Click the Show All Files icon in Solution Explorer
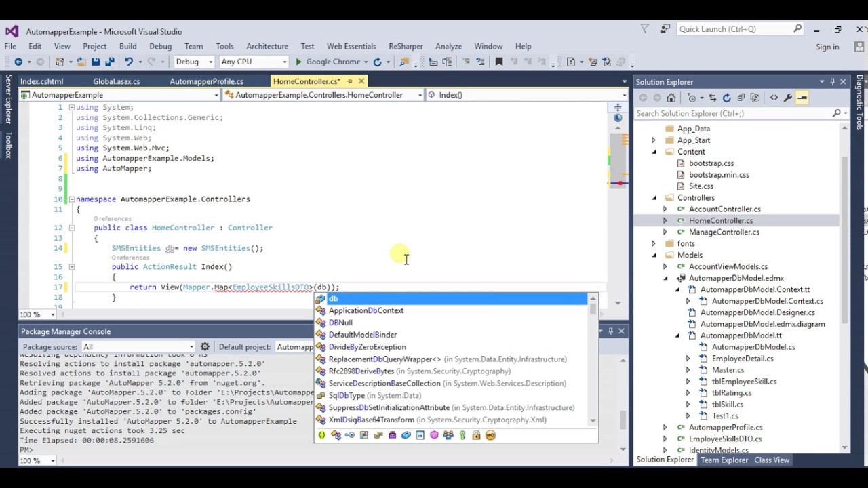 [755, 98]
